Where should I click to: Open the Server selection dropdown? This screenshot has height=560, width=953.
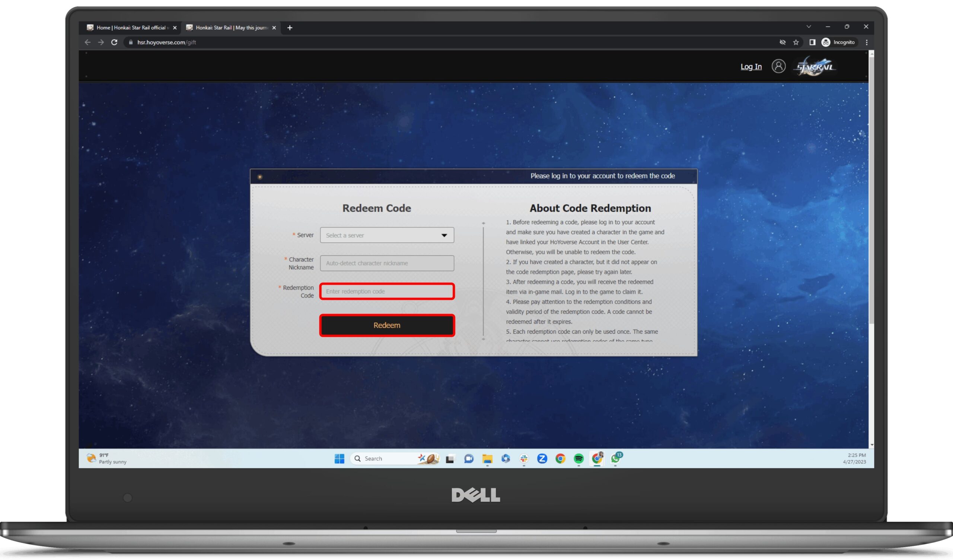click(386, 235)
